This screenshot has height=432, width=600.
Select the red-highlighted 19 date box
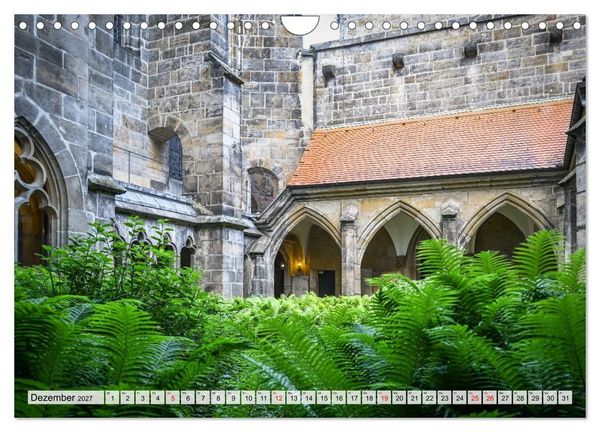pos(384,398)
